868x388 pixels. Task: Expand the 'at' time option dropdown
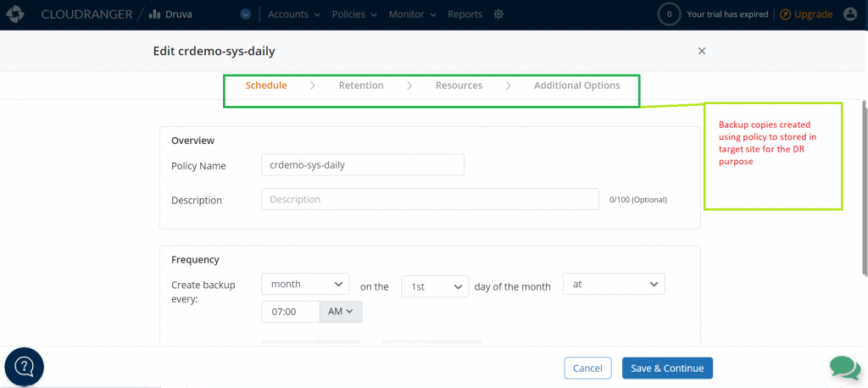(x=614, y=284)
